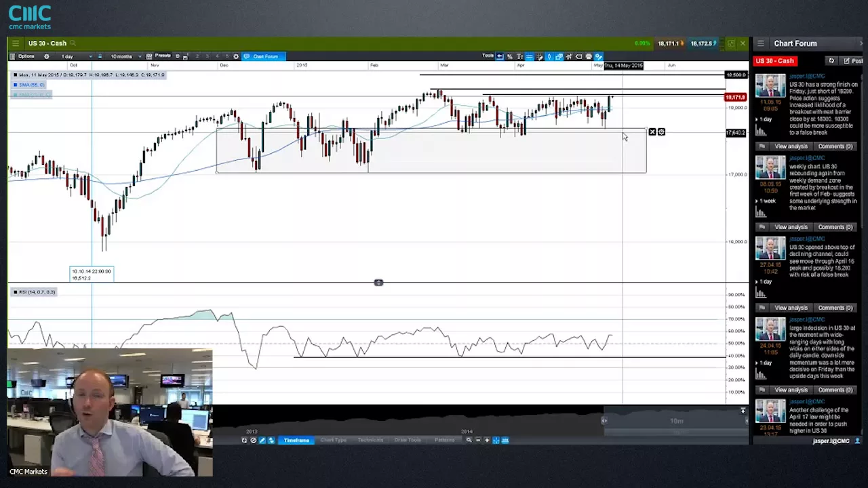Click the sixth icon in the Tools bar

point(549,56)
